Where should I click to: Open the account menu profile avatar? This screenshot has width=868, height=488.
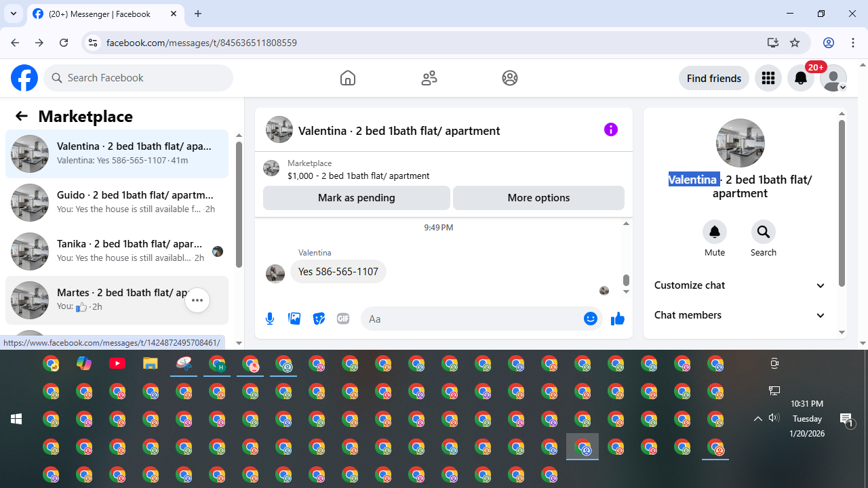tap(833, 79)
